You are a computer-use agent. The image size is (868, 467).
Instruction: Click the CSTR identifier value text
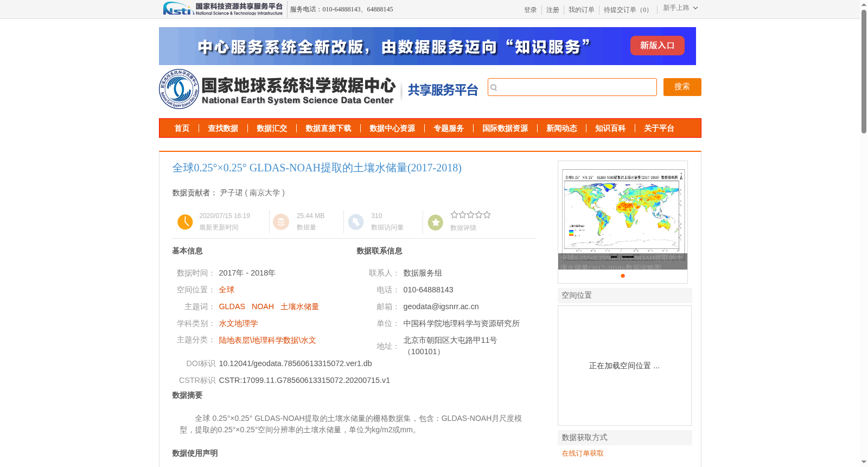[304, 380]
